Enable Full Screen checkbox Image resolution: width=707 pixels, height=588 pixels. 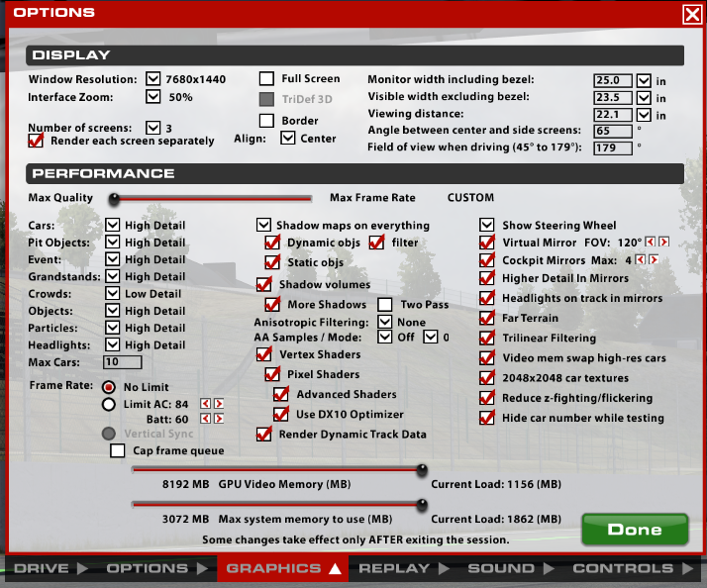pyautogui.click(x=266, y=78)
